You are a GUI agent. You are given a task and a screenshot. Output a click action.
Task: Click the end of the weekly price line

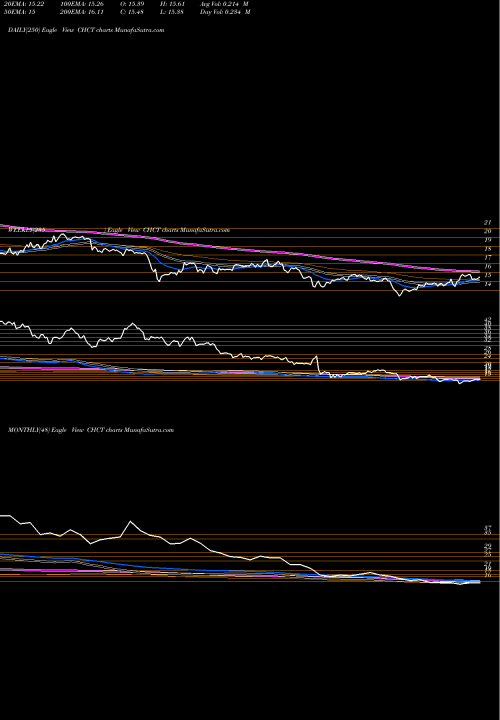pyautogui.click(x=480, y=379)
